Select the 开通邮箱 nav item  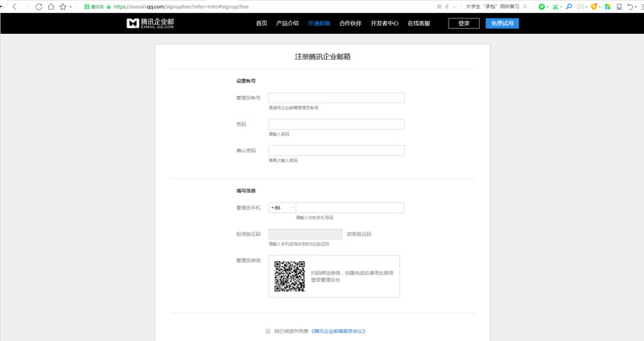[319, 23]
